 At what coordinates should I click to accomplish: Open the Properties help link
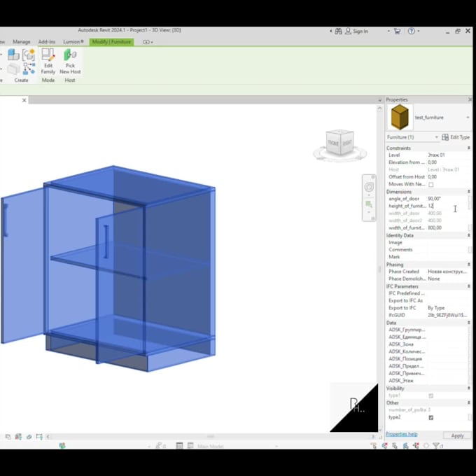[401, 435]
